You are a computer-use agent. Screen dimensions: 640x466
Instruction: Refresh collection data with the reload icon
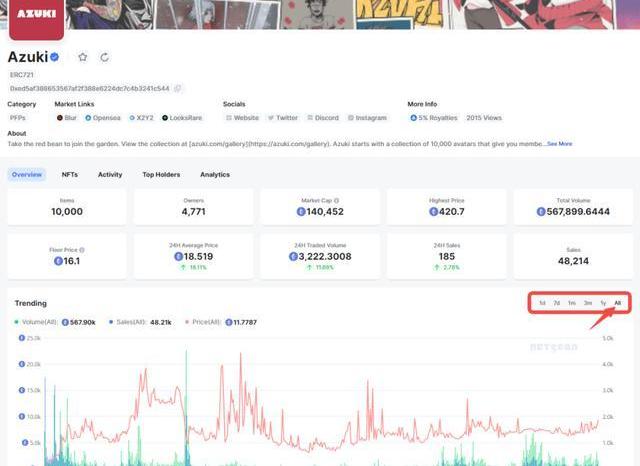[104, 57]
